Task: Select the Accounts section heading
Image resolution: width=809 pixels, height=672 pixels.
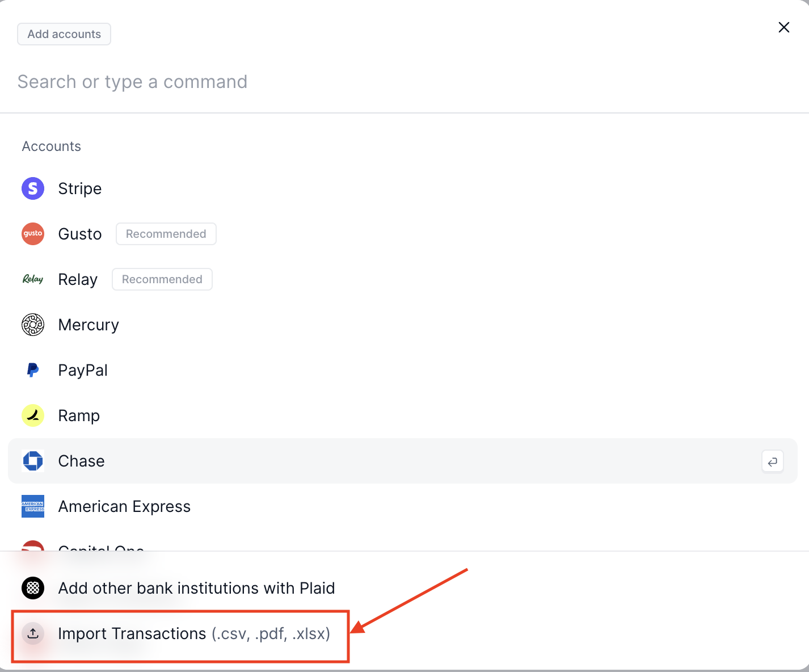Action: [51, 146]
